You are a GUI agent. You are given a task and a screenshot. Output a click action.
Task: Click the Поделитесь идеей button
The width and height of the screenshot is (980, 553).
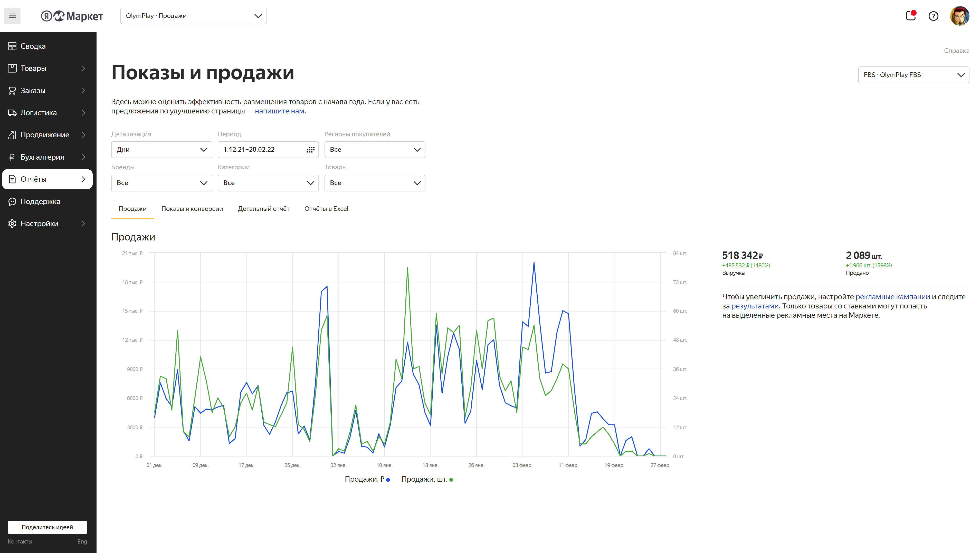(47, 527)
